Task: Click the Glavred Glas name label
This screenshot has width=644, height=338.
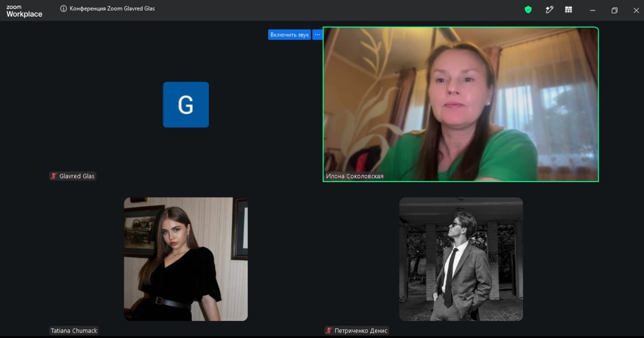Action: 77,176
